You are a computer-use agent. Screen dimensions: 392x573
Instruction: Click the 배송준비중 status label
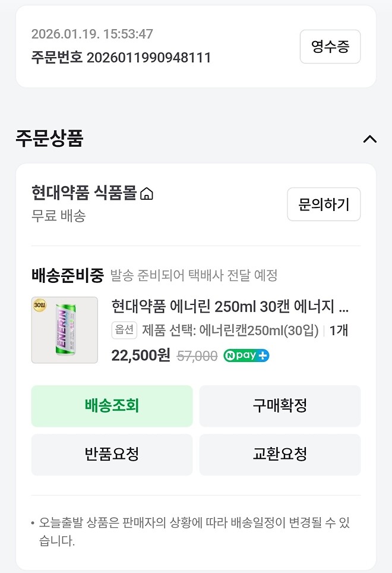pos(59,272)
